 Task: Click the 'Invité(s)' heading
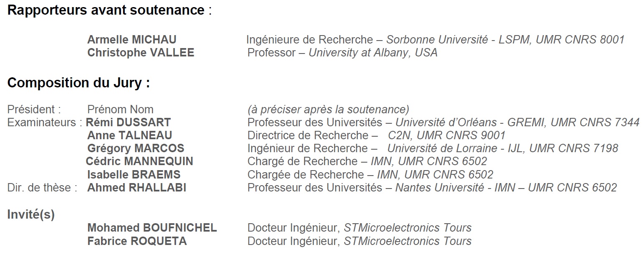click(31, 214)
